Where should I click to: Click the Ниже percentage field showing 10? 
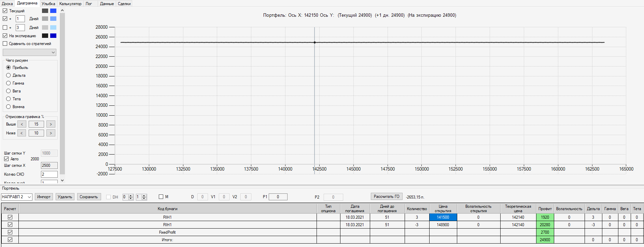[x=36, y=133]
